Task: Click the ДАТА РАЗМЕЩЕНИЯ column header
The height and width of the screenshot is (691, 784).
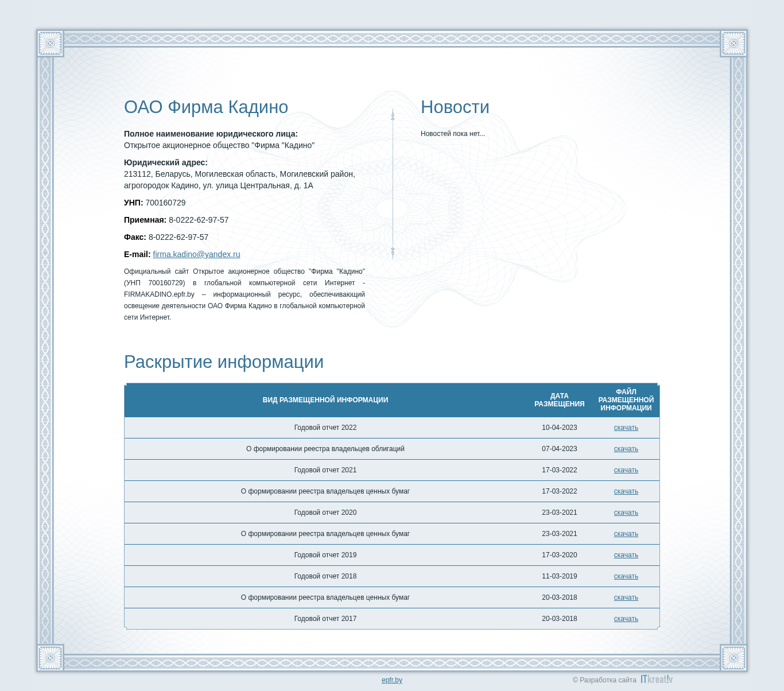Action: pyautogui.click(x=560, y=400)
